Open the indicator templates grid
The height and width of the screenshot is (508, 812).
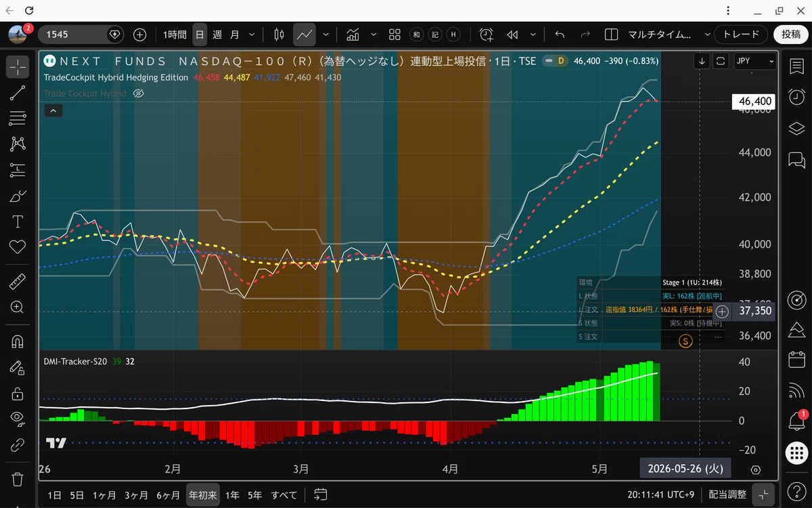pos(395,35)
